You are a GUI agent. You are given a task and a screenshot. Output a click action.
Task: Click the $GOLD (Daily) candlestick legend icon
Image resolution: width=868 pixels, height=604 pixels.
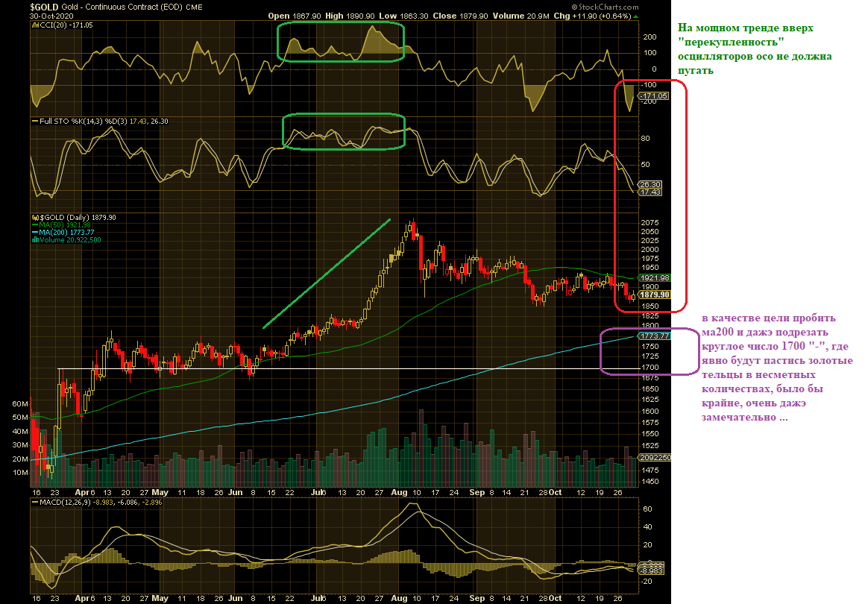tap(34, 218)
